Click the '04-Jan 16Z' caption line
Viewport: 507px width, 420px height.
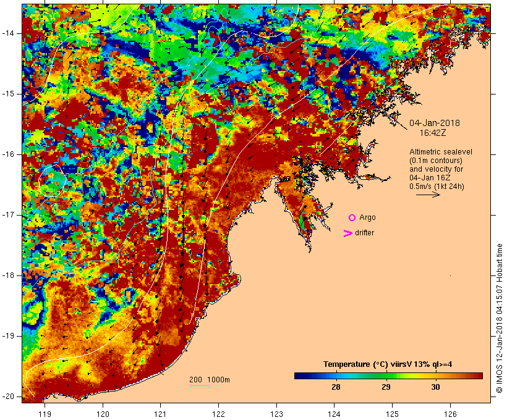(430, 178)
